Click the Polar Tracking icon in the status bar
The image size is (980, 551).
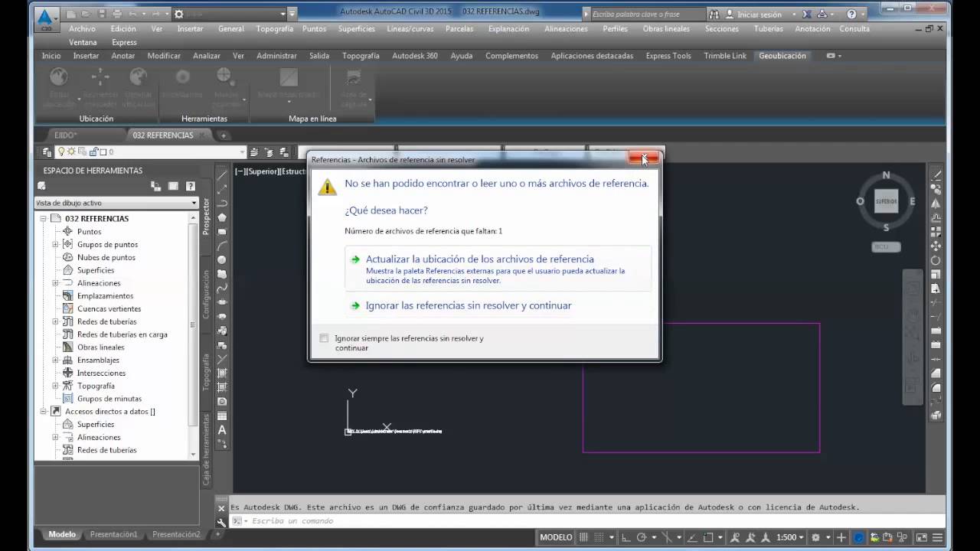pyautogui.click(x=641, y=537)
